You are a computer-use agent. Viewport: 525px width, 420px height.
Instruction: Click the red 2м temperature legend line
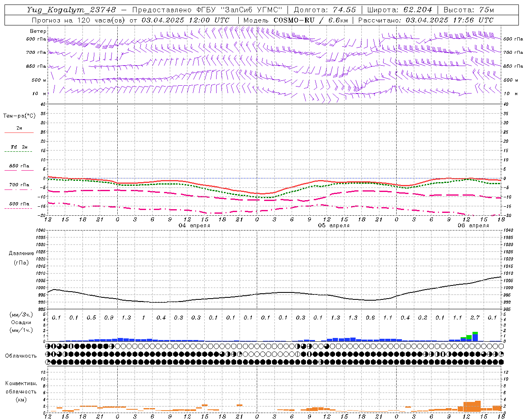[x=19, y=132]
